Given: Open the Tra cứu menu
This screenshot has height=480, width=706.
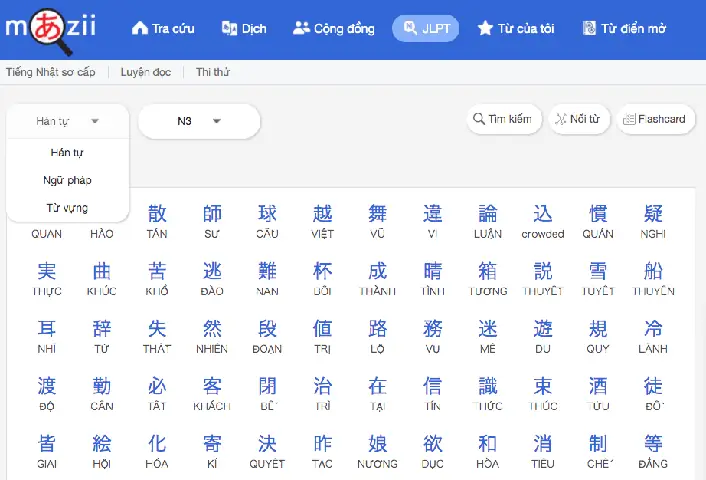Looking at the screenshot, I should [x=163, y=28].
